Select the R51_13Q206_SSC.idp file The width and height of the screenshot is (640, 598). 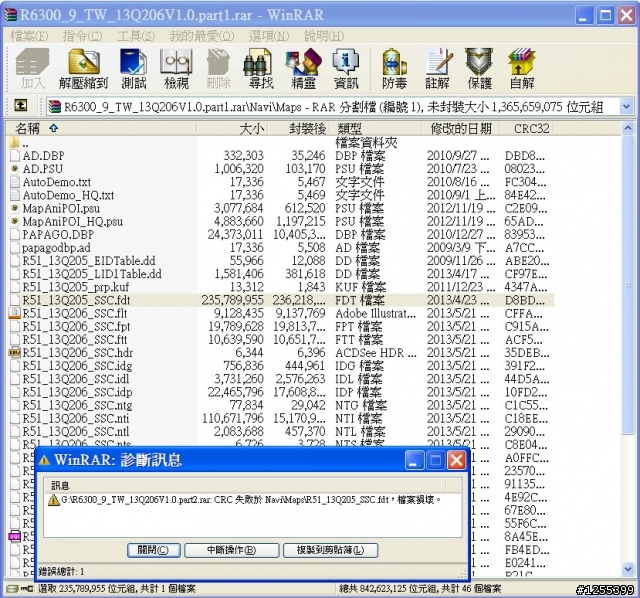77,392
